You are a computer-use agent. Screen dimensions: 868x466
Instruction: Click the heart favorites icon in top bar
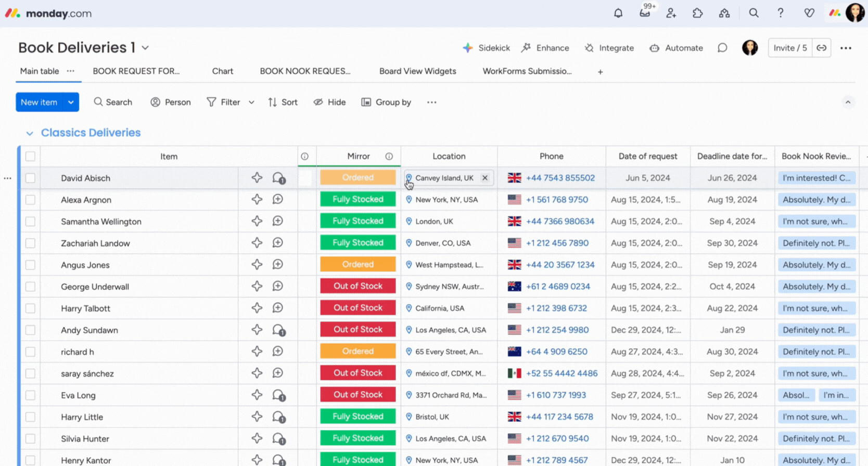pos(809,13)
